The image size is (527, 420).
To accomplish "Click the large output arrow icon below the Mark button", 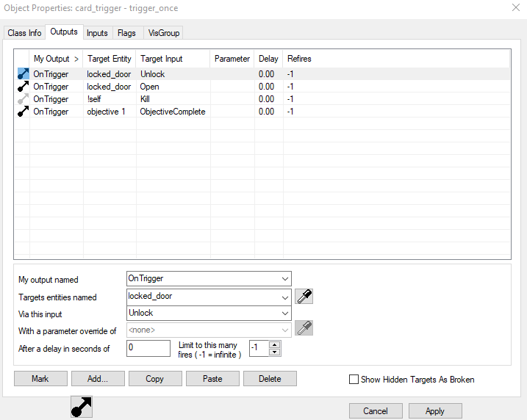I will pyautogui.click(x=82, y=407).
